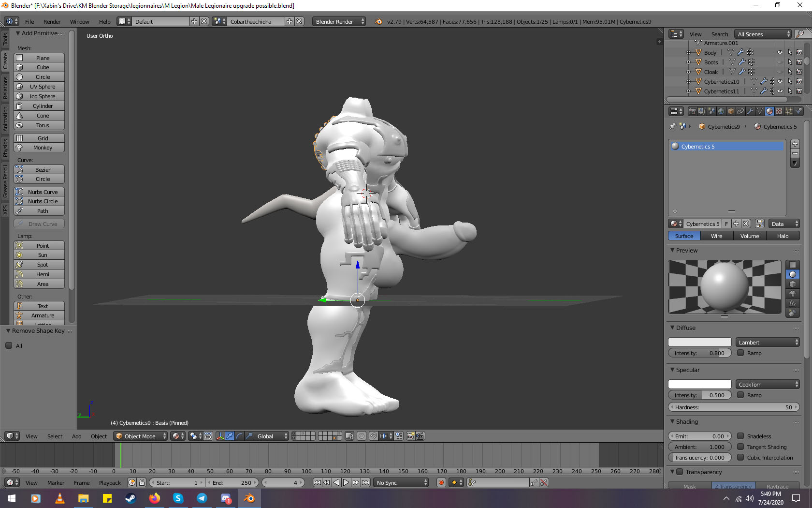This screenshot has height=508, width=812.
Task: Open the Global transform orientation dropdown
Action: (x=272, y=436)
